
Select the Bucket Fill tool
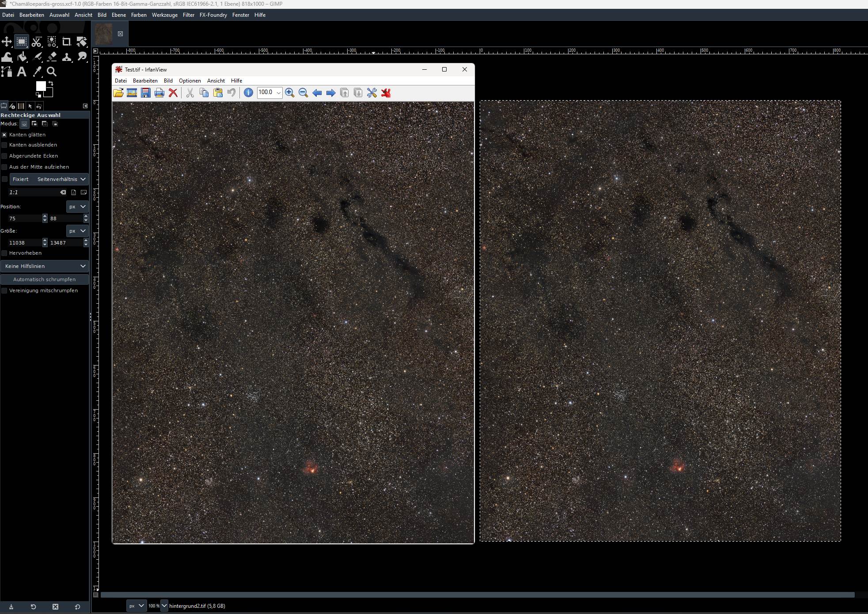[22, 57]
